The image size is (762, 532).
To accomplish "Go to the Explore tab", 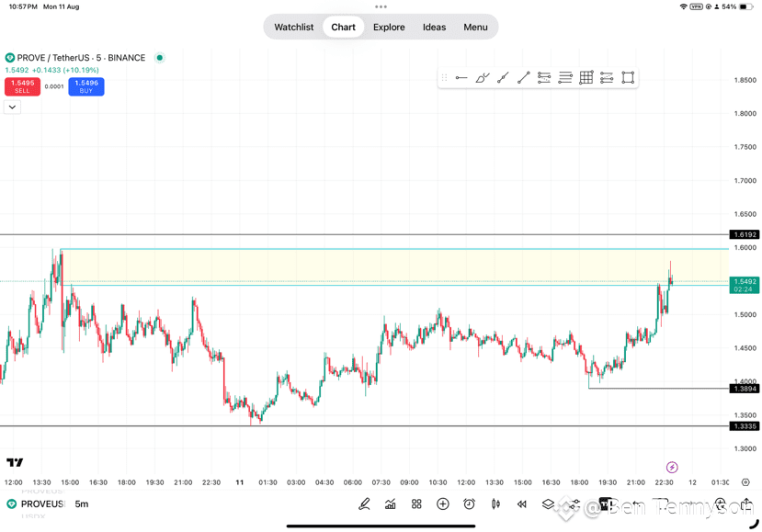I will (x=389, y=28).
